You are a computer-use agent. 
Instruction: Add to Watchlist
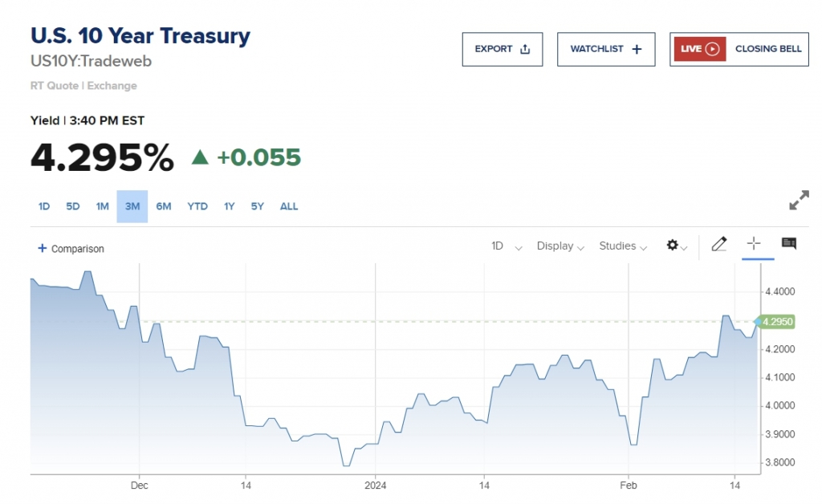tap(606, 49)
